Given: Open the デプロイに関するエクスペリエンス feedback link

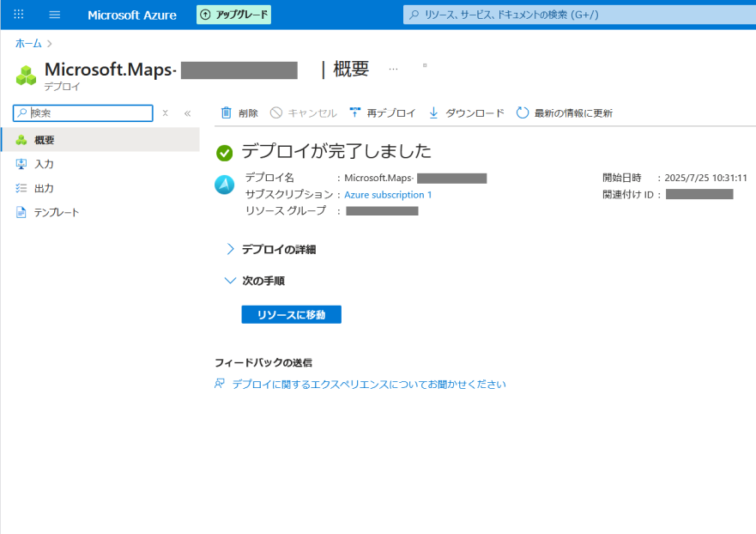Looking at the screenshot, I should (369, 385).
